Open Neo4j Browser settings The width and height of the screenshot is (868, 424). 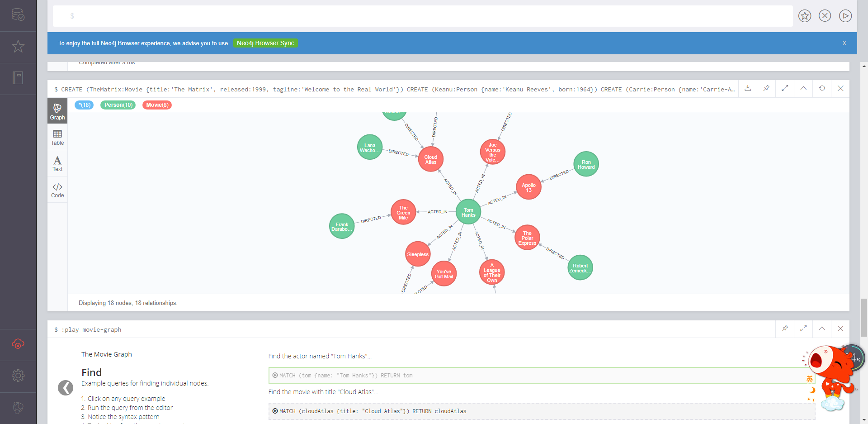(x=18, y=376)
